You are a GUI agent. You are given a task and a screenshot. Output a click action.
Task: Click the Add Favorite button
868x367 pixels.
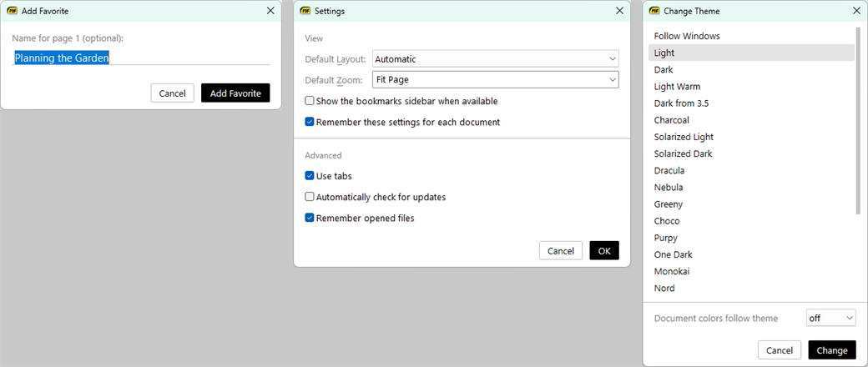235,93
